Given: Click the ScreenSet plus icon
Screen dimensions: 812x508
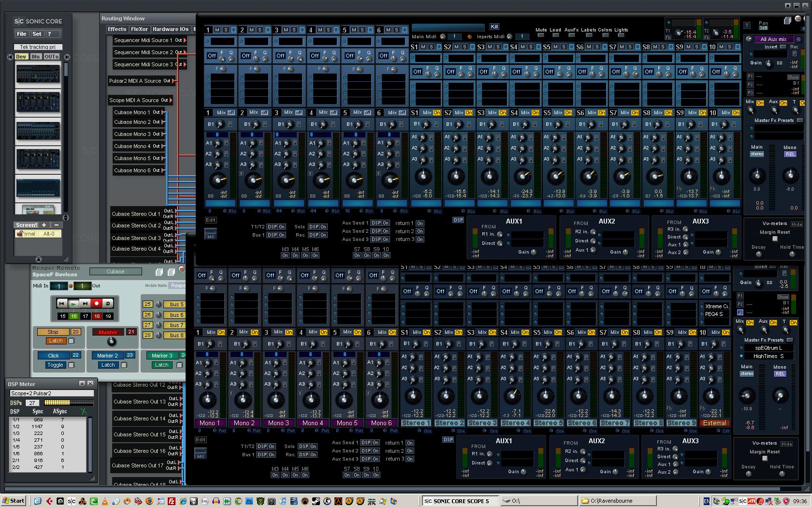Looking at the screenshot, I should pyautogui.click(x=44, y=225).
